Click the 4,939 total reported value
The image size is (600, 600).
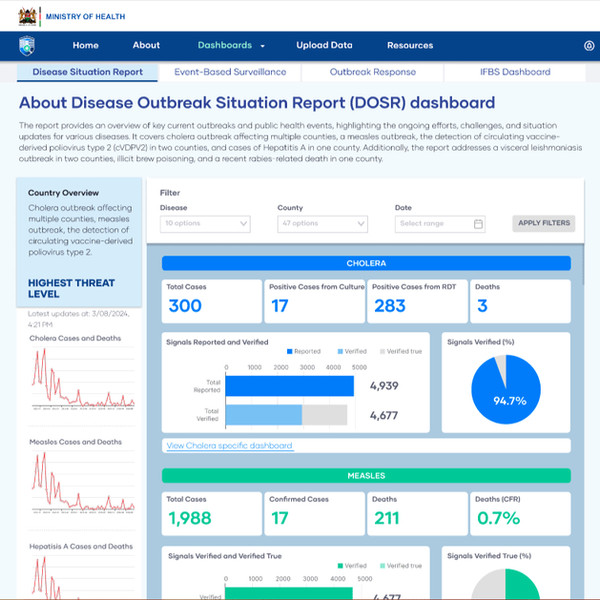click(384, 386)
